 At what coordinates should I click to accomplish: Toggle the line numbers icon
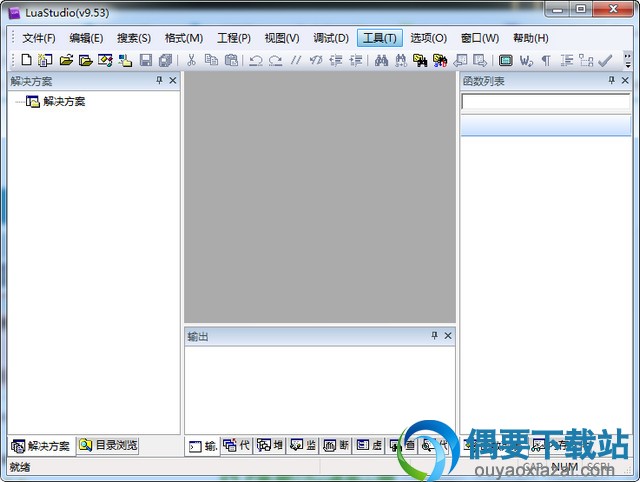(x=566, y=60)
